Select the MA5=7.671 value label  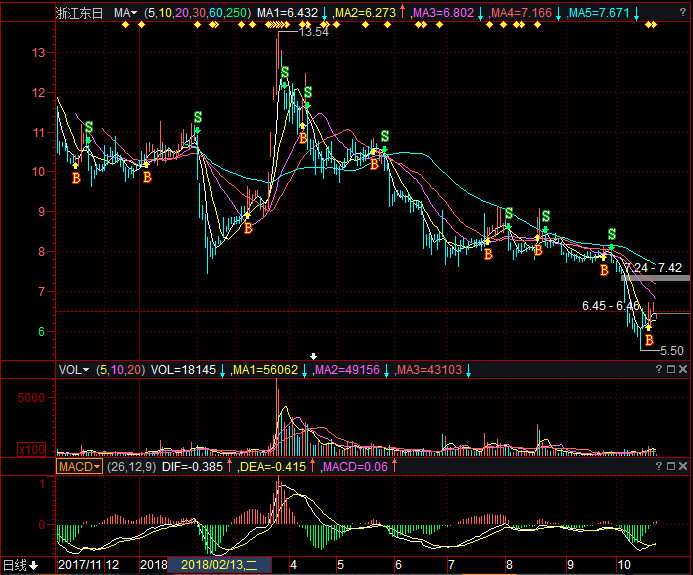[599, 13]
